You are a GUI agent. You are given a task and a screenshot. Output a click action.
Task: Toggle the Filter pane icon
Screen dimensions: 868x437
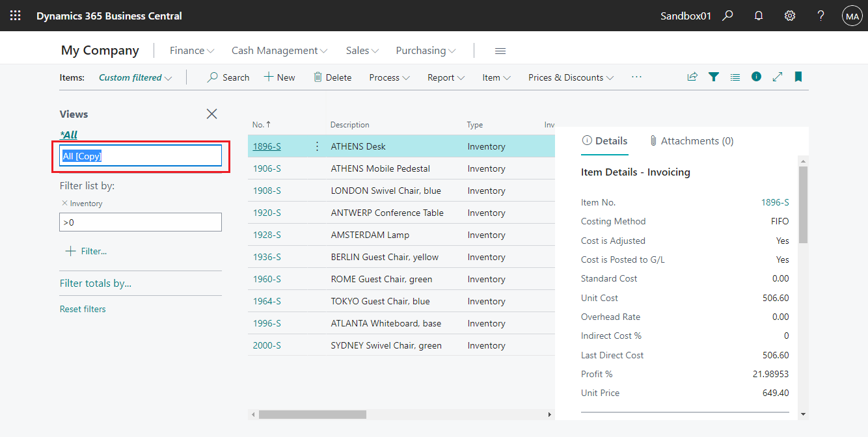pos(714,77)
